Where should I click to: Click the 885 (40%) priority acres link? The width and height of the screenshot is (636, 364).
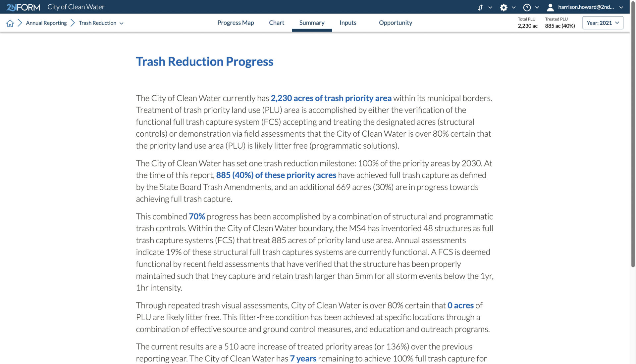point(276,175)
